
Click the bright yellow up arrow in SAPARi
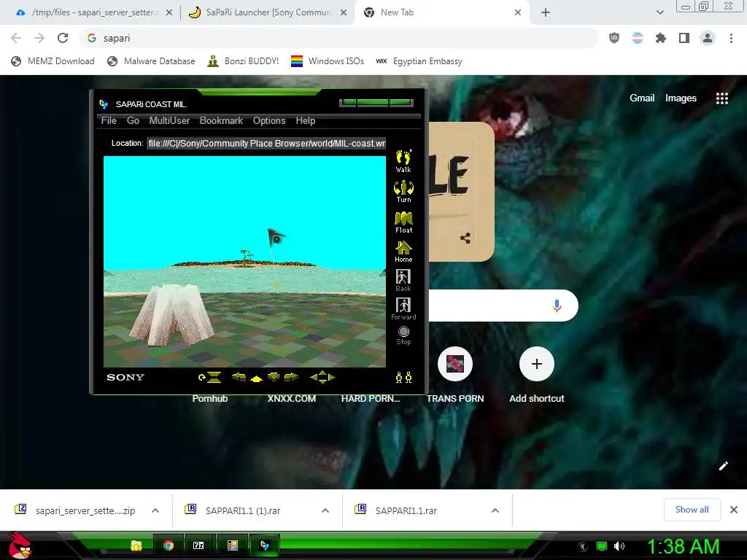(x=256, y=378)
